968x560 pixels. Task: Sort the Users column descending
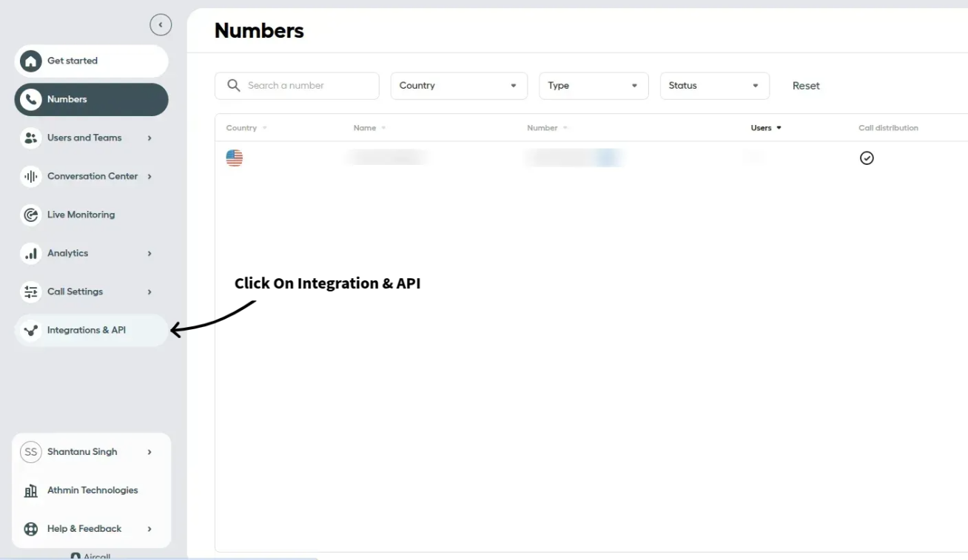(779, 127)
